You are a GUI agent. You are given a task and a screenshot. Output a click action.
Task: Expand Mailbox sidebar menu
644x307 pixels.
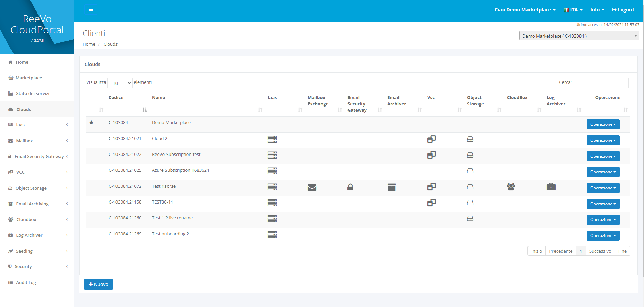[37, 141]
